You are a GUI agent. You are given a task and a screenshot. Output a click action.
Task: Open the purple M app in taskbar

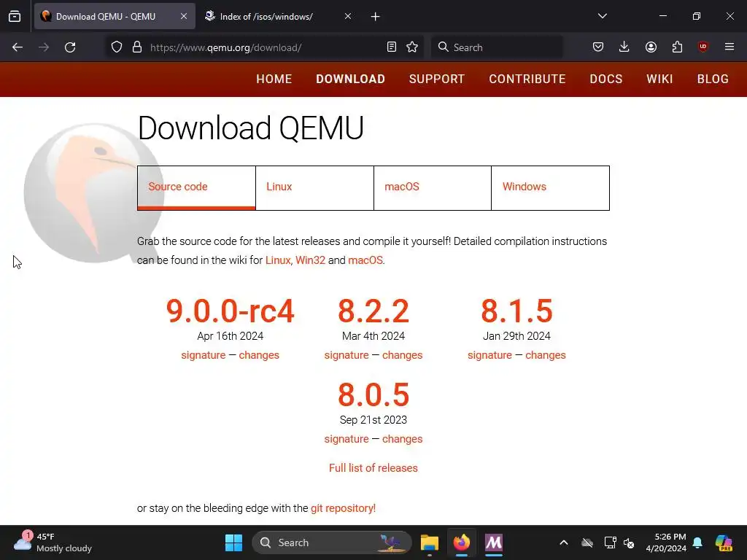pyautogui.click(x=494, y=542)
